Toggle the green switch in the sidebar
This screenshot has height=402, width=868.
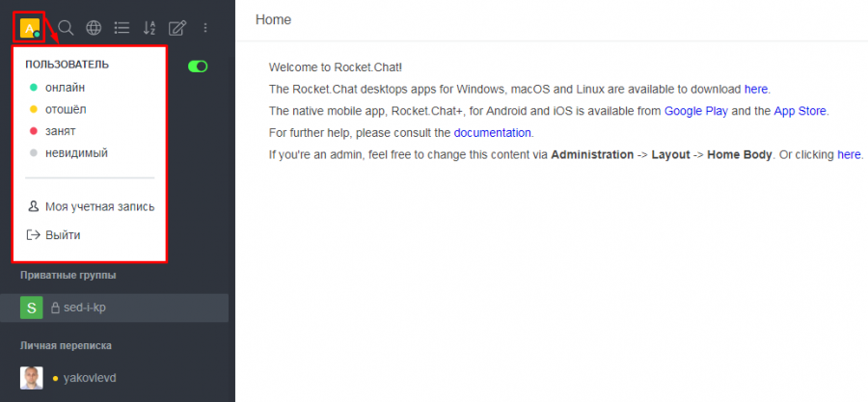[198, 67]
